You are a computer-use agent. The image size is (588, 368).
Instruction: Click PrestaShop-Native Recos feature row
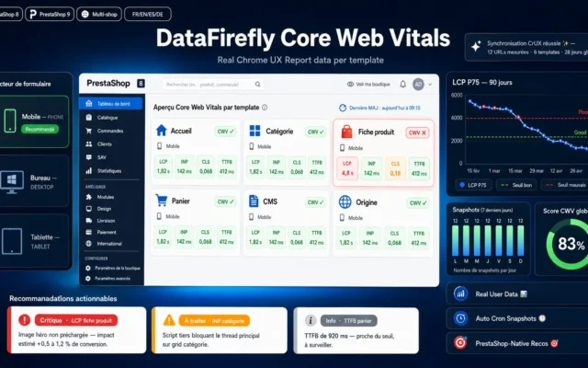tap(517, 343)
